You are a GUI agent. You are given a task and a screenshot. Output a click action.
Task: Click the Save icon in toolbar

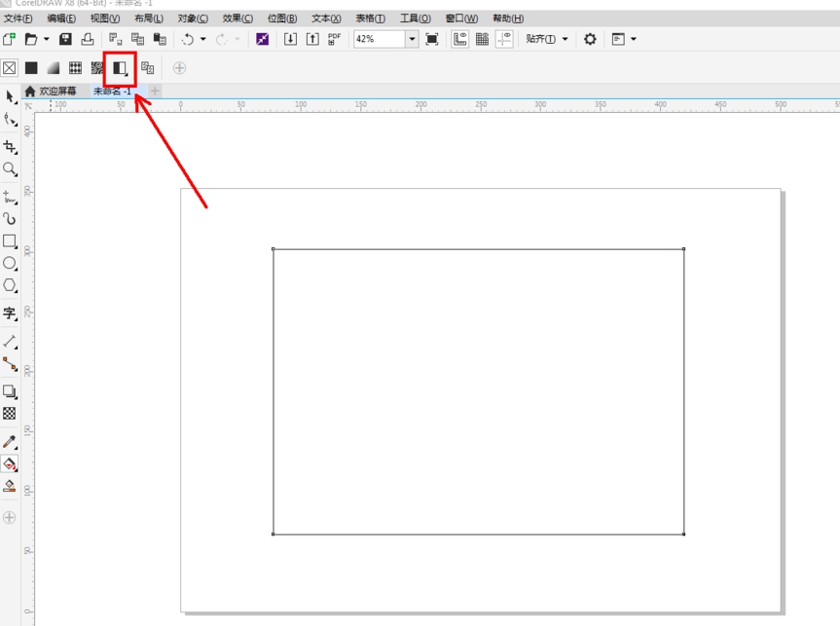pyautogui.click(x=65, y=39)
